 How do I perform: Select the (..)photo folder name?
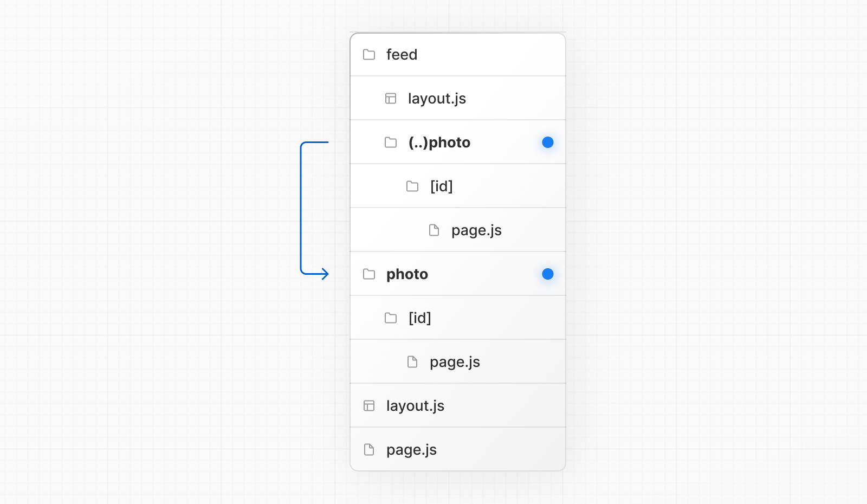439,143
